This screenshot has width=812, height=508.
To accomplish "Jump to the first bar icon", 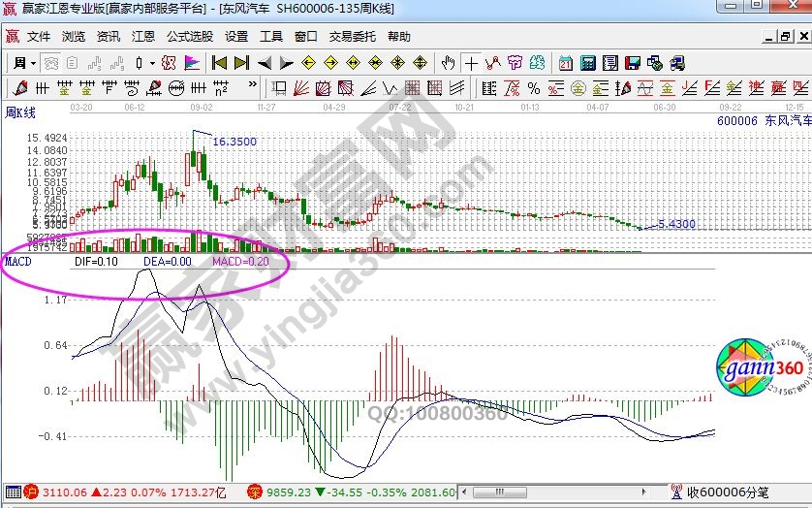I will point(220,63).
